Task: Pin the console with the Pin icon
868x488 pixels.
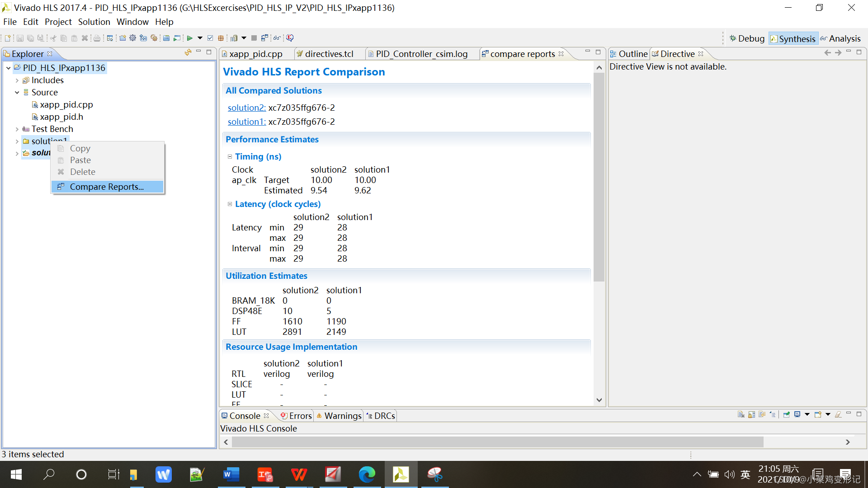Action: (787, 414)
